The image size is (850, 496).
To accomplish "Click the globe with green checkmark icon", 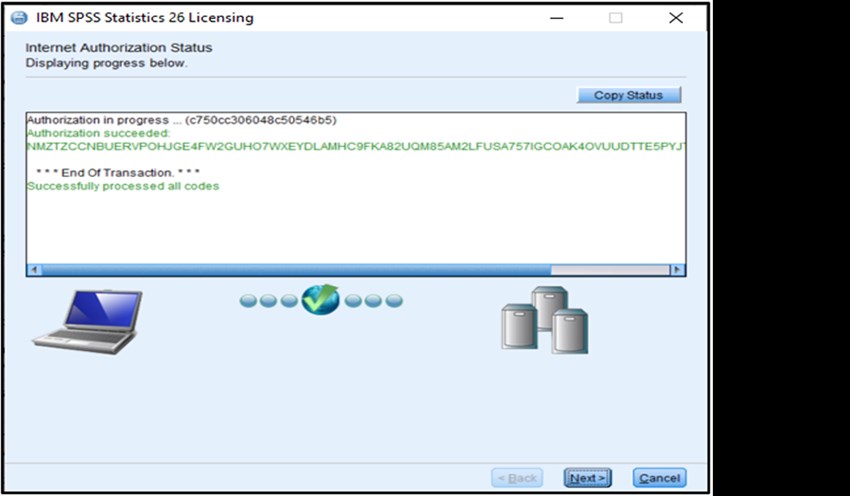I will tap(320, 299).
